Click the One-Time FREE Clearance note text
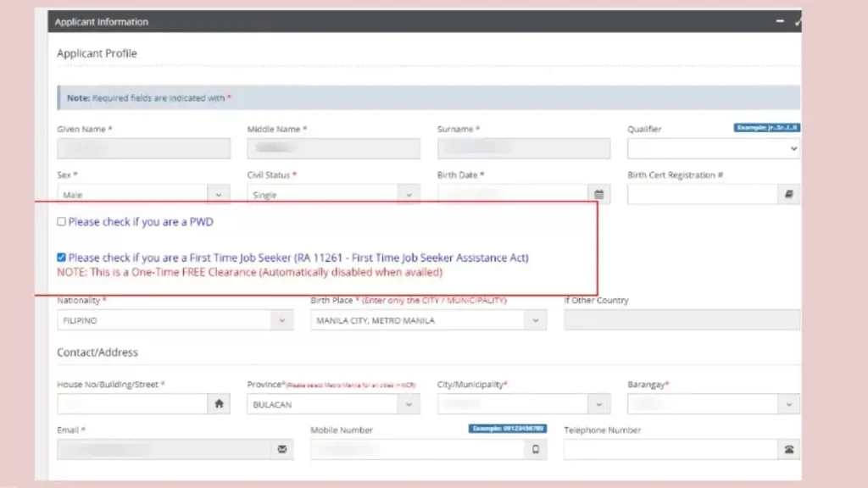The height and width of the screenshot is (488, 868). 250,272
